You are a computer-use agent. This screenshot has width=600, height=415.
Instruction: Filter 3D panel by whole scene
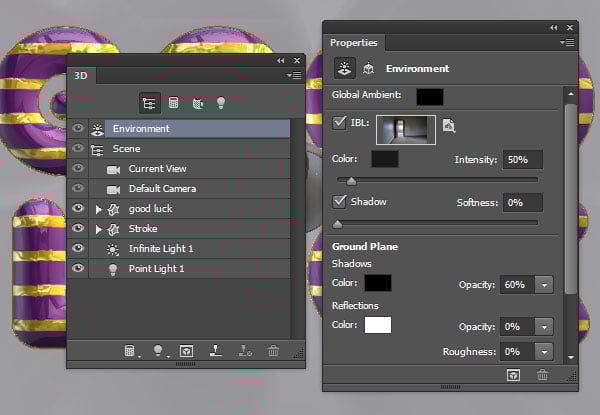(x=149, y=102)
